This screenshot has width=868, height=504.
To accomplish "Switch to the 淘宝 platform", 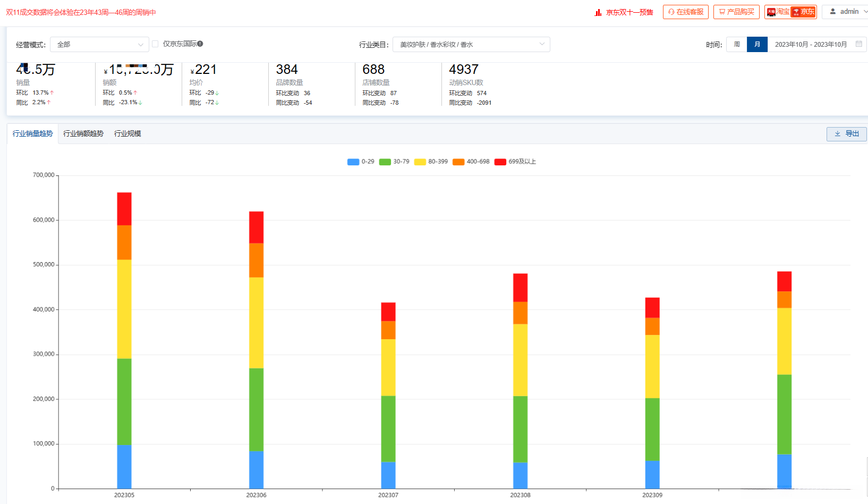I will click(778, 12).
